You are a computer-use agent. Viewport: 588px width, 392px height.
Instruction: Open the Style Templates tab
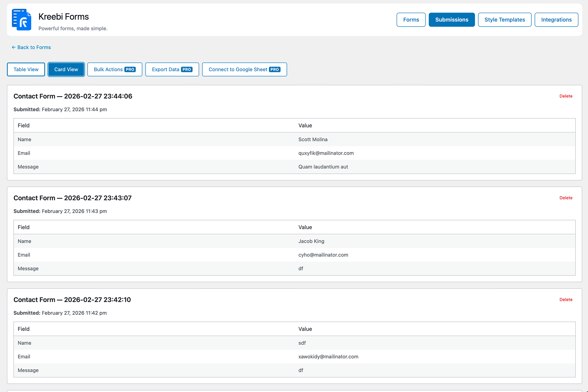[504, 19]
